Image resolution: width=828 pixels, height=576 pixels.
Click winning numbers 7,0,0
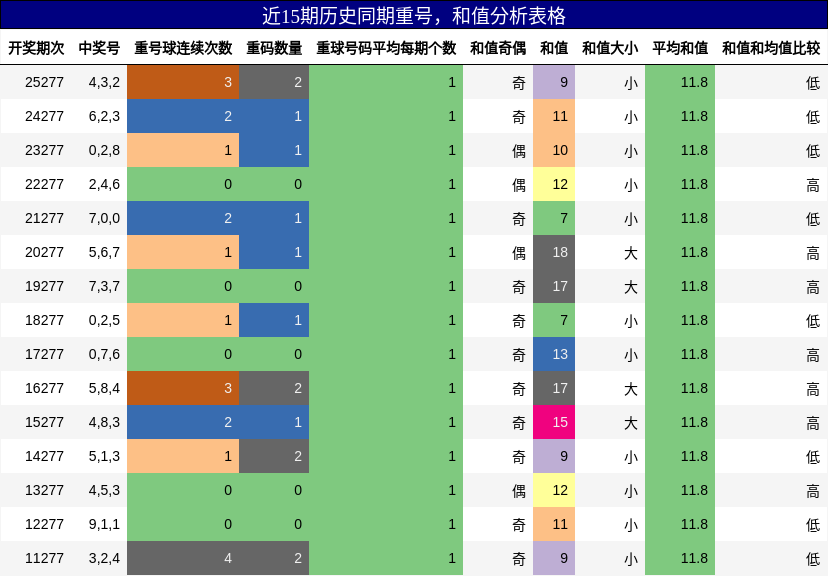click(104, 218)
